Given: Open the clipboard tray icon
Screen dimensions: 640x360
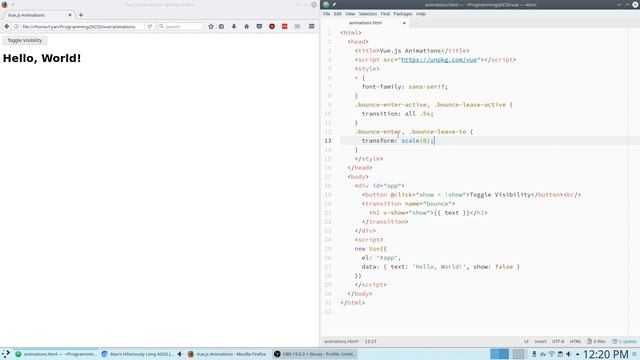Looking at the screenshot, I should (560, 354).
